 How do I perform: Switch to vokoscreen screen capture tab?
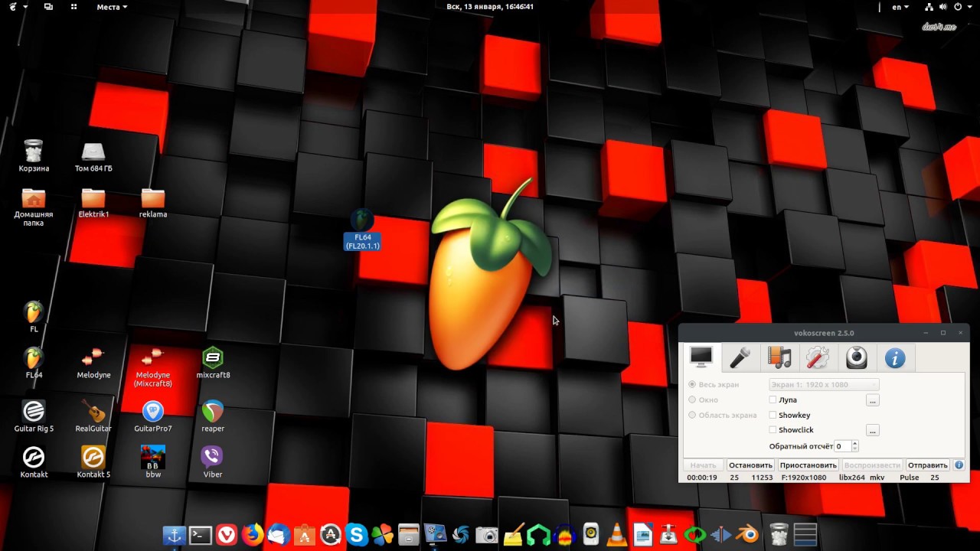point(701,357)
